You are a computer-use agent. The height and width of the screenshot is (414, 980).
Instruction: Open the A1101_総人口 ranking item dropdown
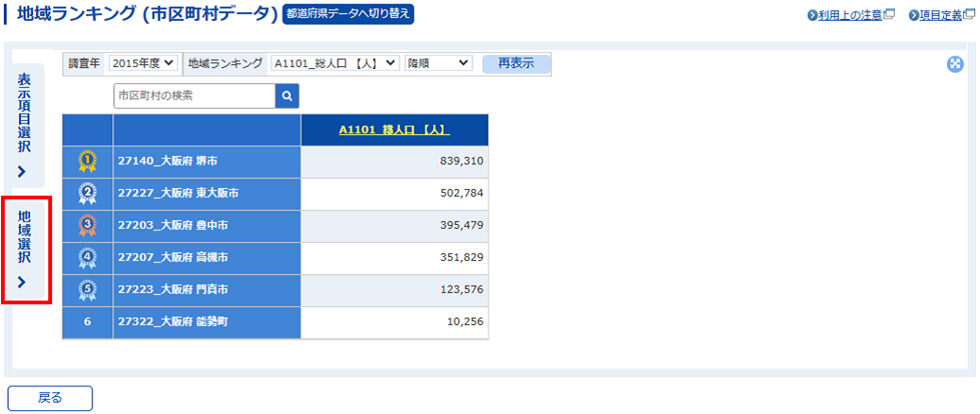tap(335, 63)
